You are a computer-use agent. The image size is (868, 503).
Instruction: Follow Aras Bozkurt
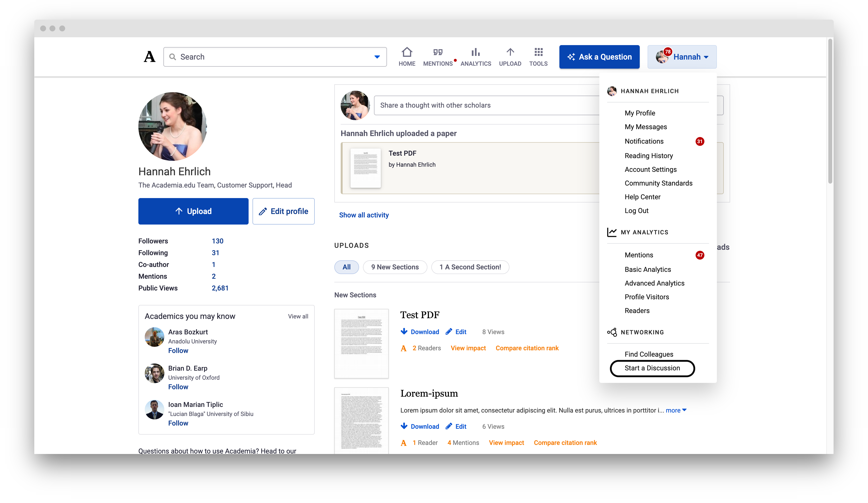[x=178, y=351]
